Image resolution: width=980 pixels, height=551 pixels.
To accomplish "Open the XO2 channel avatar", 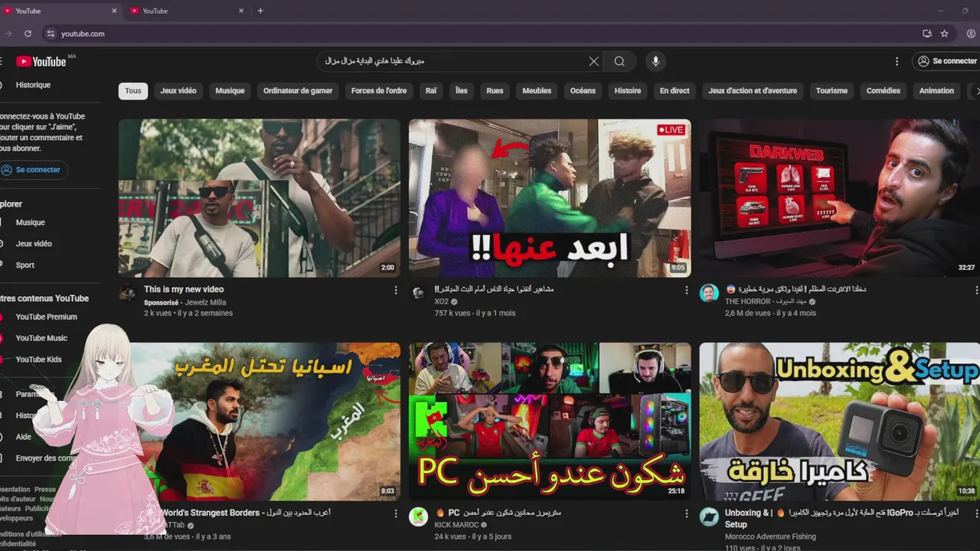I will click(418, 293).
